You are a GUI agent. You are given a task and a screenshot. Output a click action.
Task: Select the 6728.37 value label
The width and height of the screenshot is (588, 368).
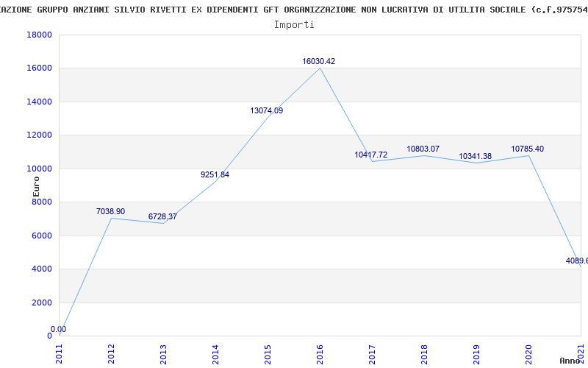pos(162,216)
